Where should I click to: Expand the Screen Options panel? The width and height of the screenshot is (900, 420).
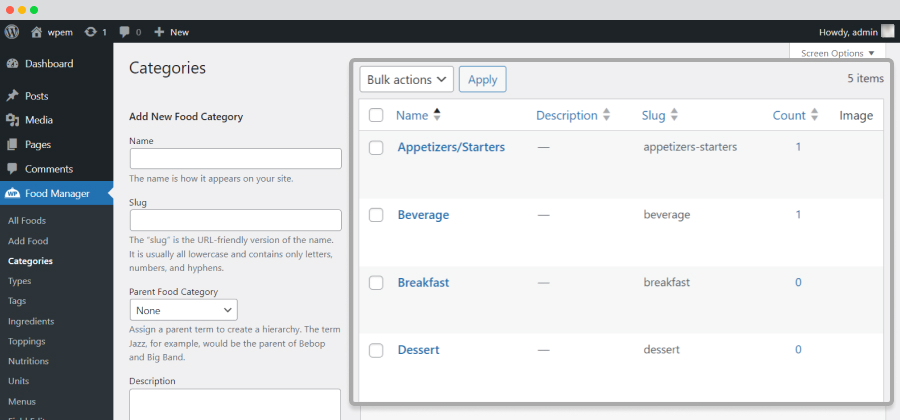837,53
